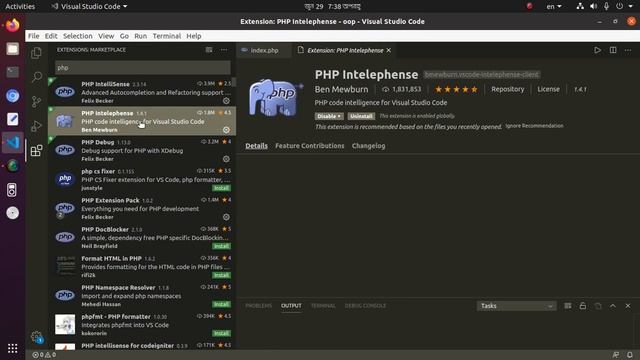Click the extension search field containing php

point(142,68)
